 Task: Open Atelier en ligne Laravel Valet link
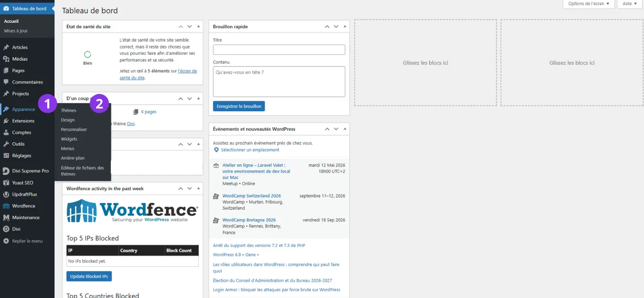click(x=256, y=171)
